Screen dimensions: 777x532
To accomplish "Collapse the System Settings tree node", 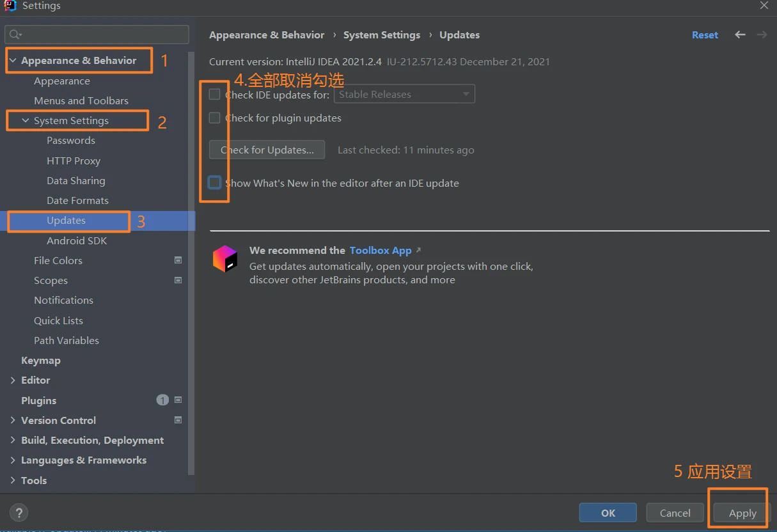I will point(26,121).
